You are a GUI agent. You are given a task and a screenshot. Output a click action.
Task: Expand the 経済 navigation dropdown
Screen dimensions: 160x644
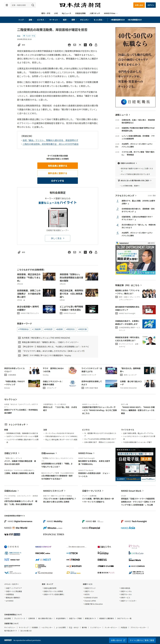click(x=66, y=20)
